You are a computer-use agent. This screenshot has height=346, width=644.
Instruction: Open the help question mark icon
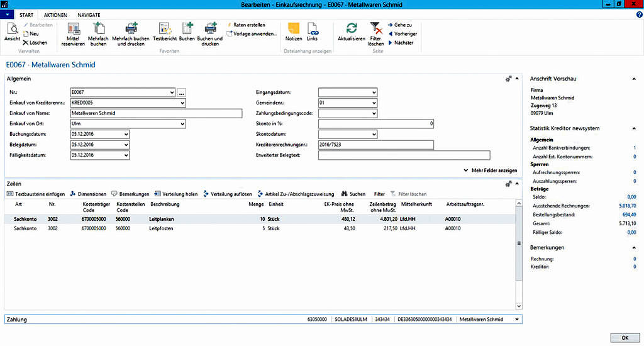(x=639, y=14)
